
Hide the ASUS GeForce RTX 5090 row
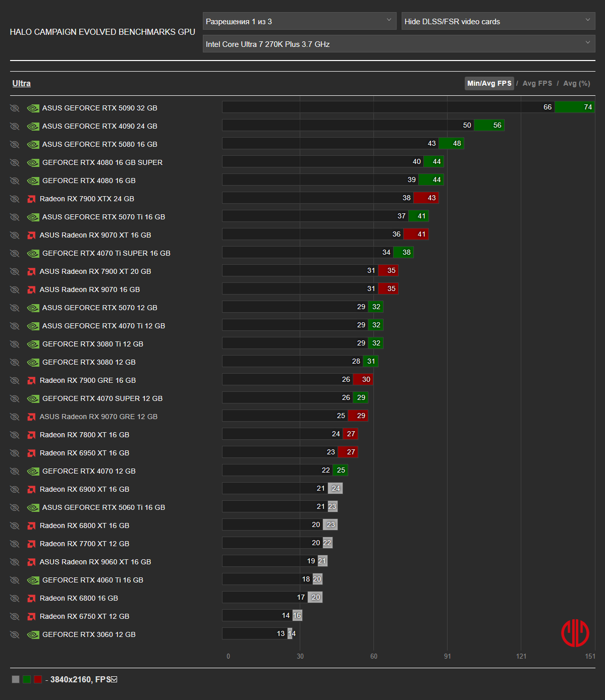15,108
